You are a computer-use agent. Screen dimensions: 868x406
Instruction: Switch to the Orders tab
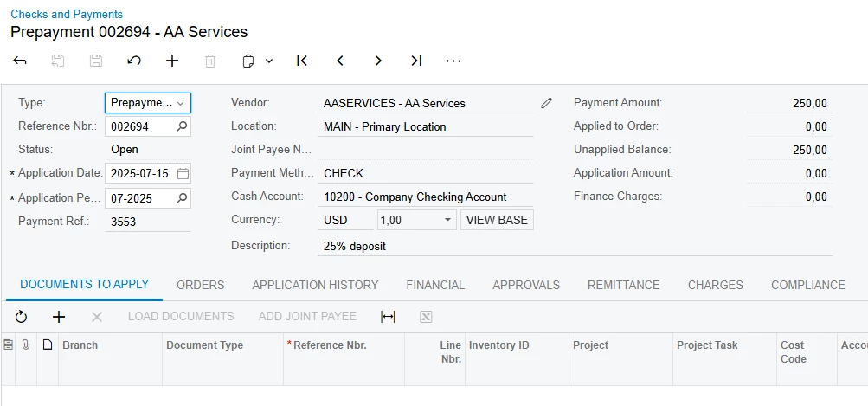point(201,286)
